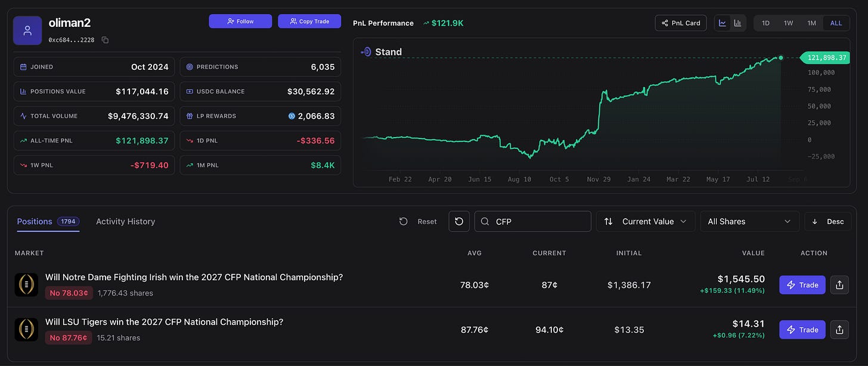Screen dimensions: 868x366
Task: Share the Notre Dame position
Action: coord(839,285)
